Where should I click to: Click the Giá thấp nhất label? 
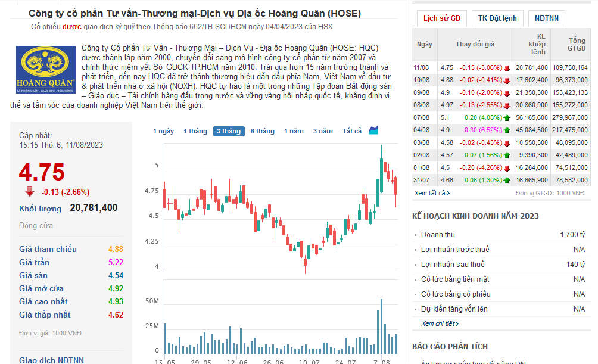45,315
